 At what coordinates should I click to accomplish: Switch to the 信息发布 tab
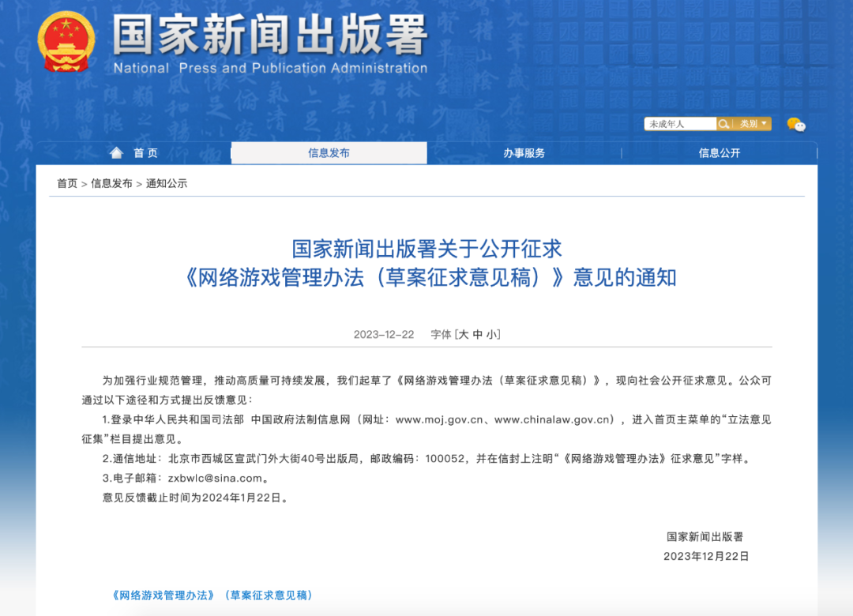point(328,152)
